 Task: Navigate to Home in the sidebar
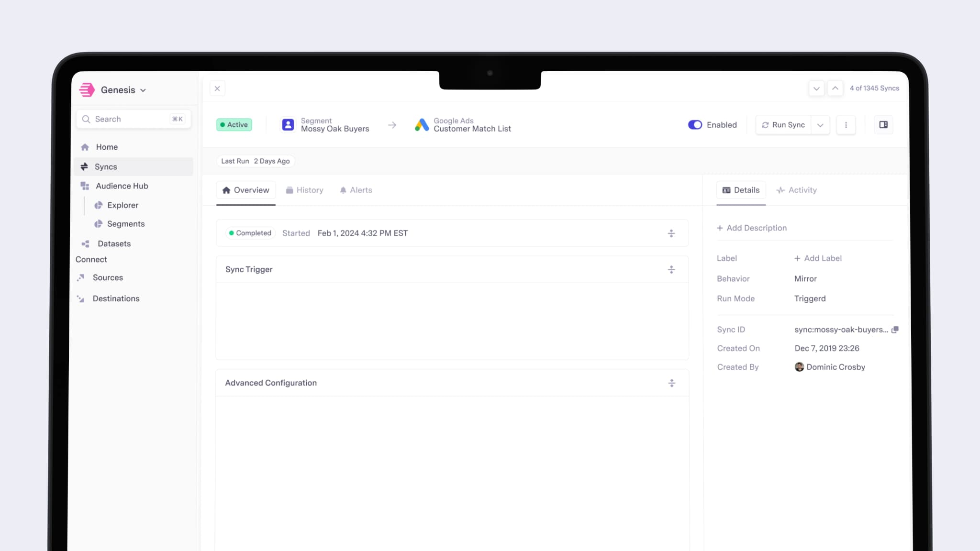[x=106, y=147]
